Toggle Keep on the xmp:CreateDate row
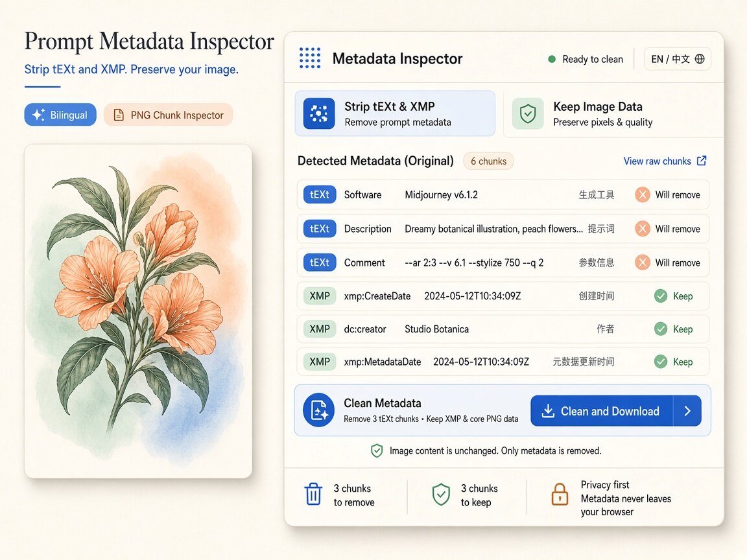This screenshot has width=747, height=560. click(x=674, y=296)
